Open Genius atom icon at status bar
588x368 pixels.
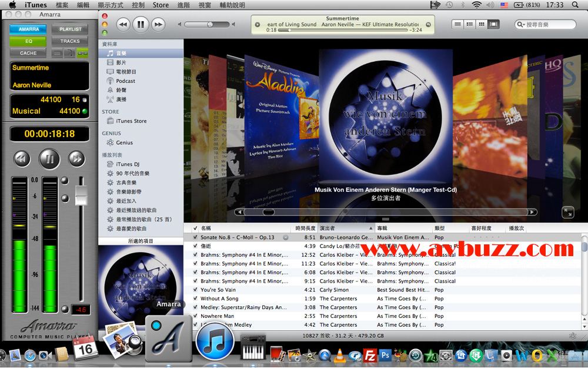(573, 336)
